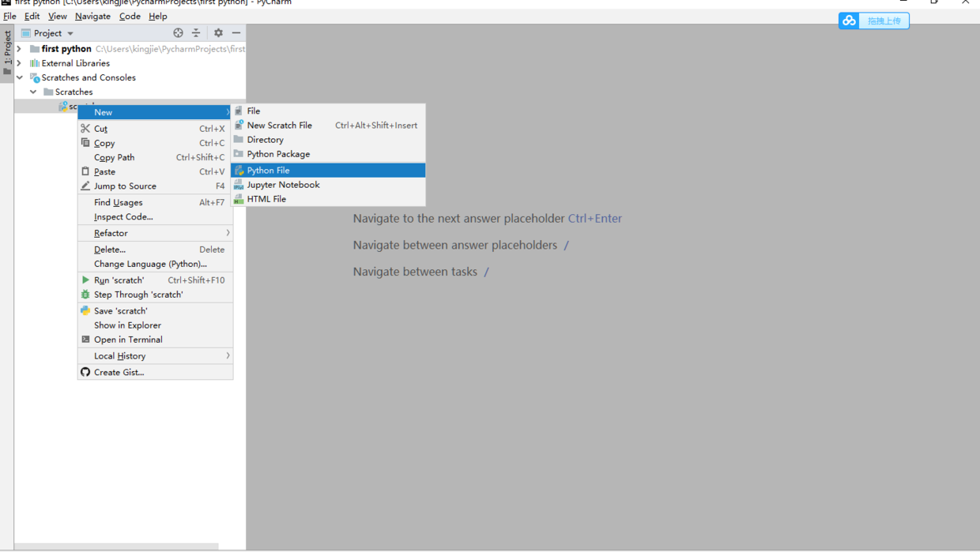Click the terminal icon for Open in Terminal
The height and width of the screenshot is (552, 980).
pyautogui.click(x=85, y=340)
